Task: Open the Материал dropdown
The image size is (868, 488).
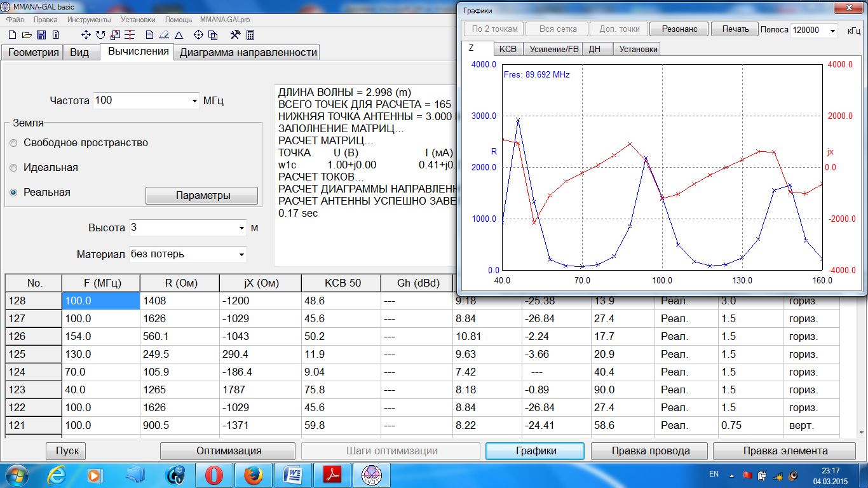Action: point(241,254)
